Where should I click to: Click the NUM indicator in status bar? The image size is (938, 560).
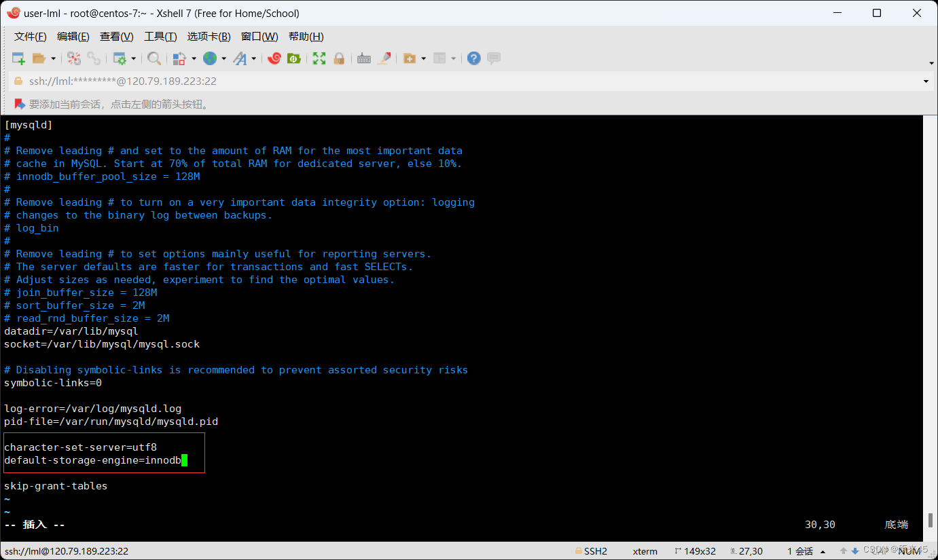(x=909, y=551)
